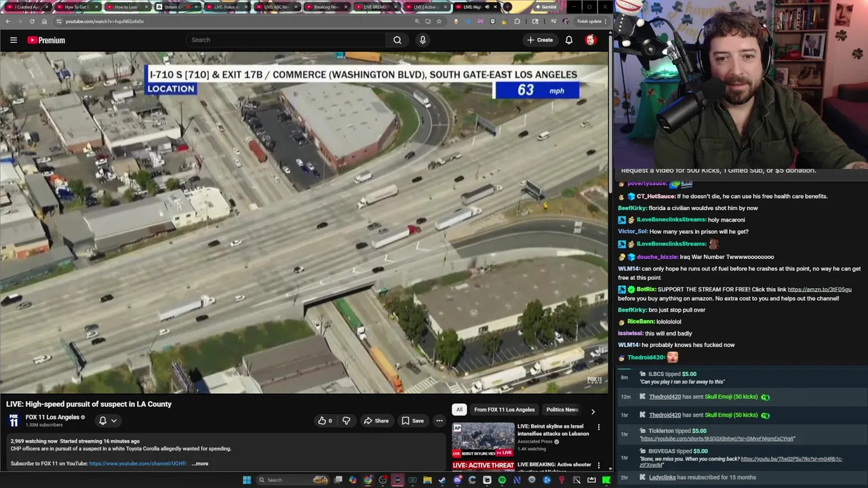Click Ladyclinks name in resubscribed event

(663, 477)
